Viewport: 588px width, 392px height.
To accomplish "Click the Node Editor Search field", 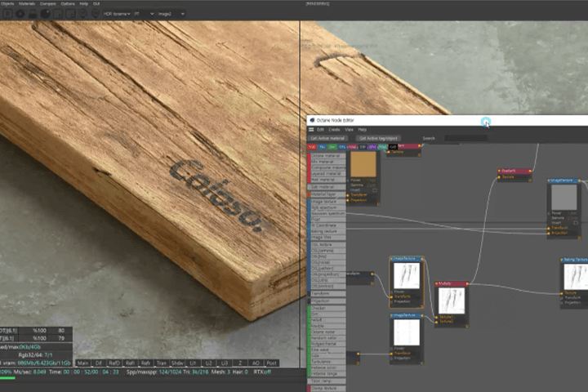I will point(465,138).
